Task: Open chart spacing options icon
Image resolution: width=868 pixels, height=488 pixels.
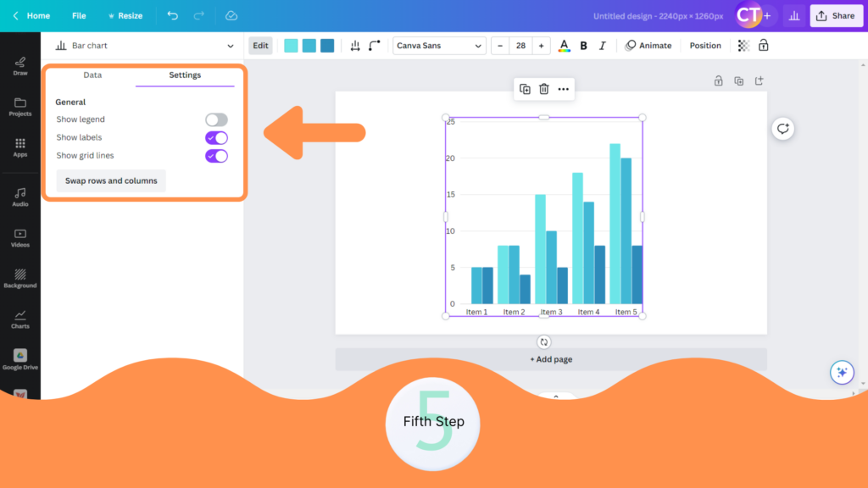Action: (355, 46)
